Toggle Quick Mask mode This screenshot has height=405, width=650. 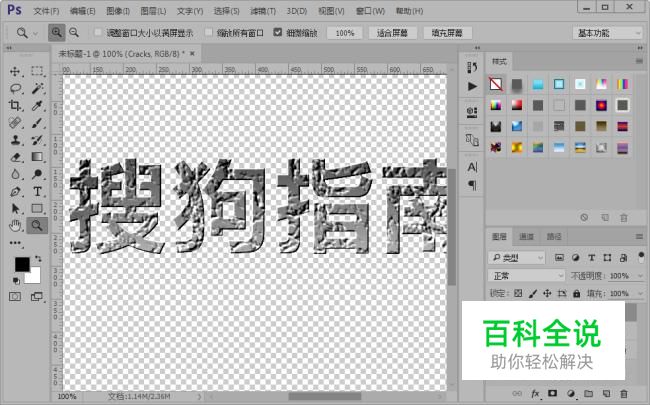pos(15,296)
